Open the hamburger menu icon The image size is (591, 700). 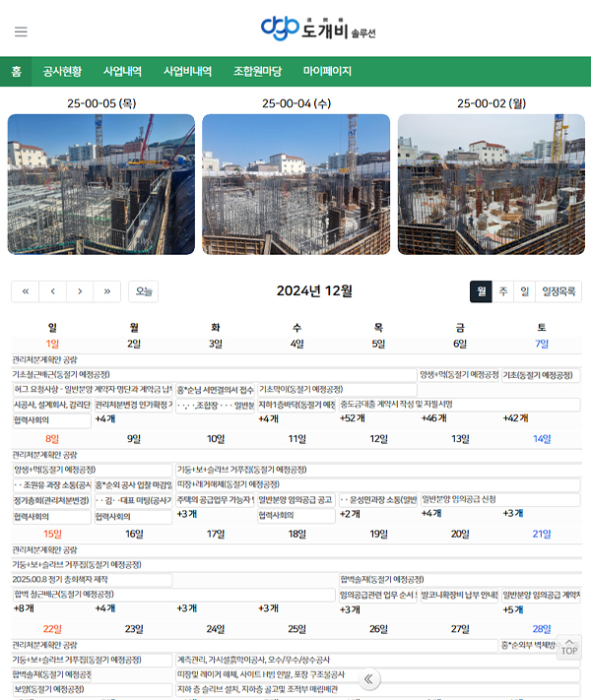[x=21, y=32]
